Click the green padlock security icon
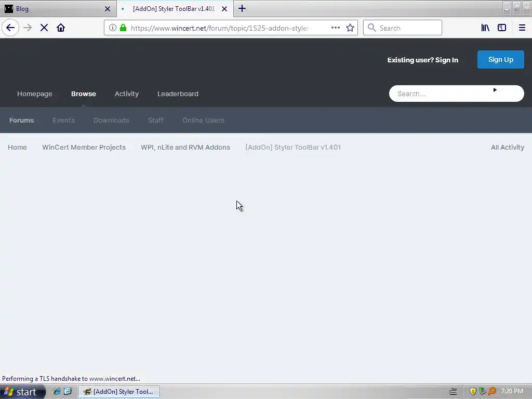 [123, 28]
